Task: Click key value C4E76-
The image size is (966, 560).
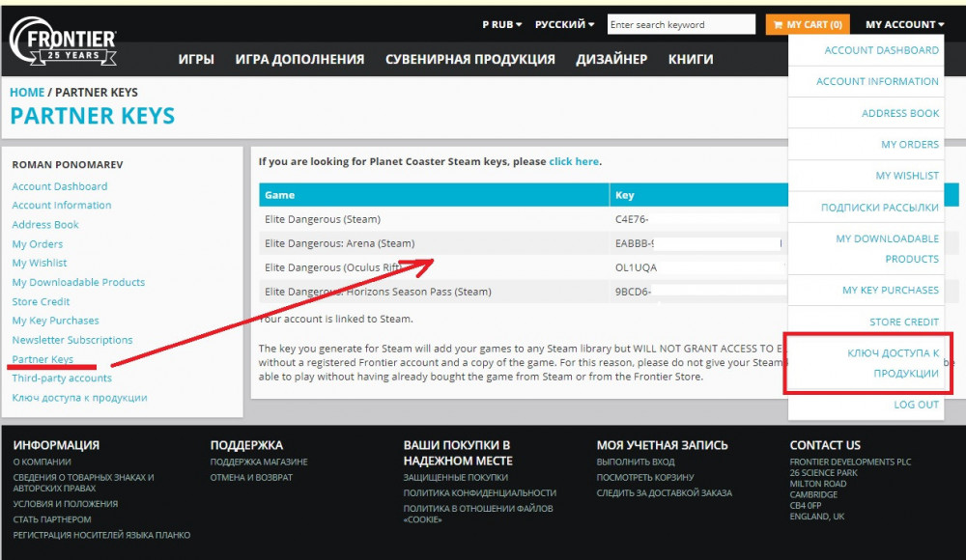Action: click(632, 219)
